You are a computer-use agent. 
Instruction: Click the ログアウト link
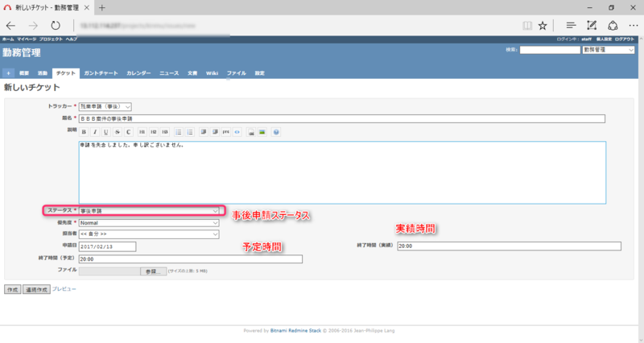coord(625,39)
